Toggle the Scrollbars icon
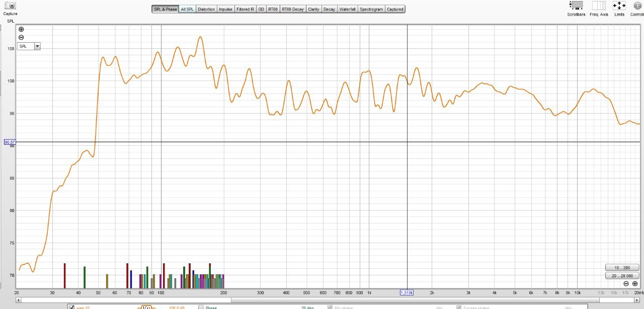The height and width of the screenshot is (309, 644). [576, 6]
